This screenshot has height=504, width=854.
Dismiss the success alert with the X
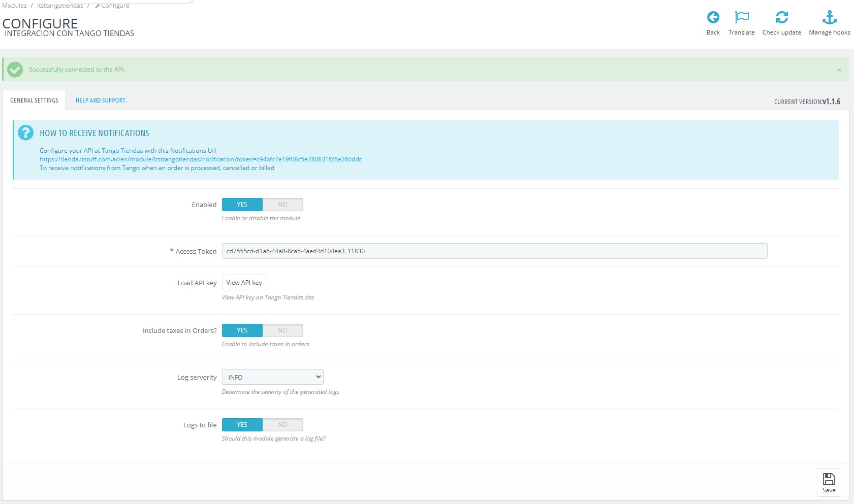(839, 70)
